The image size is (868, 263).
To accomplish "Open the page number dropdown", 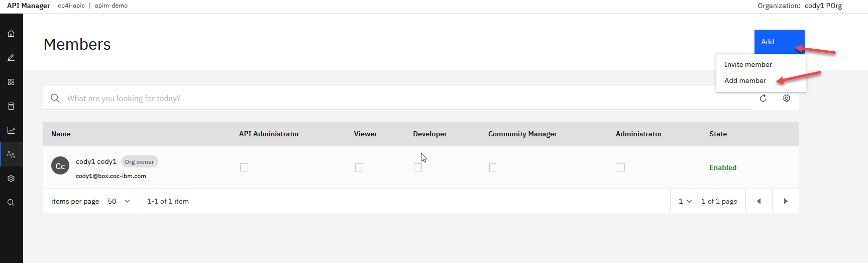I will click(685, 201).
